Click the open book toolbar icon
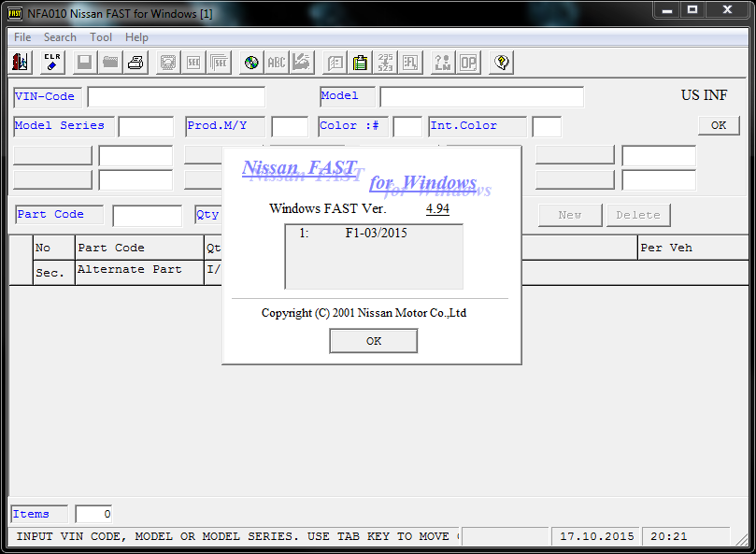Viewport: 756px width, 554px height. [x=335, y=63]
